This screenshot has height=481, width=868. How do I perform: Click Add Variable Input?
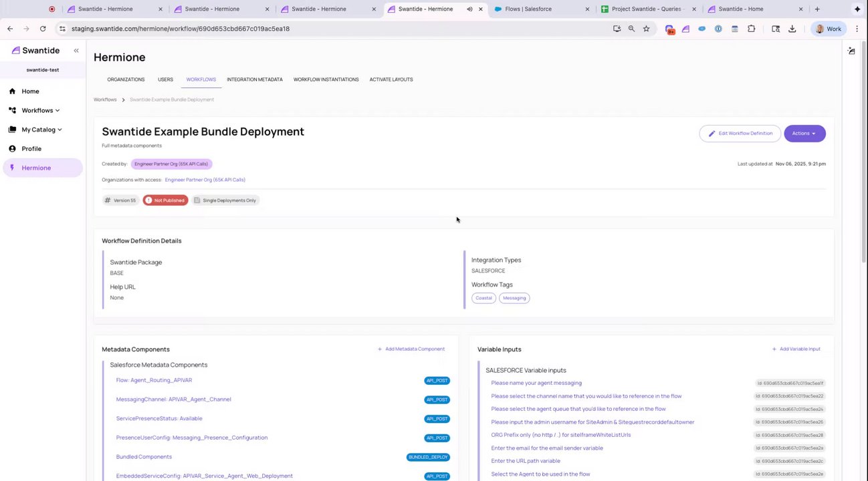[x=796, y=349]
